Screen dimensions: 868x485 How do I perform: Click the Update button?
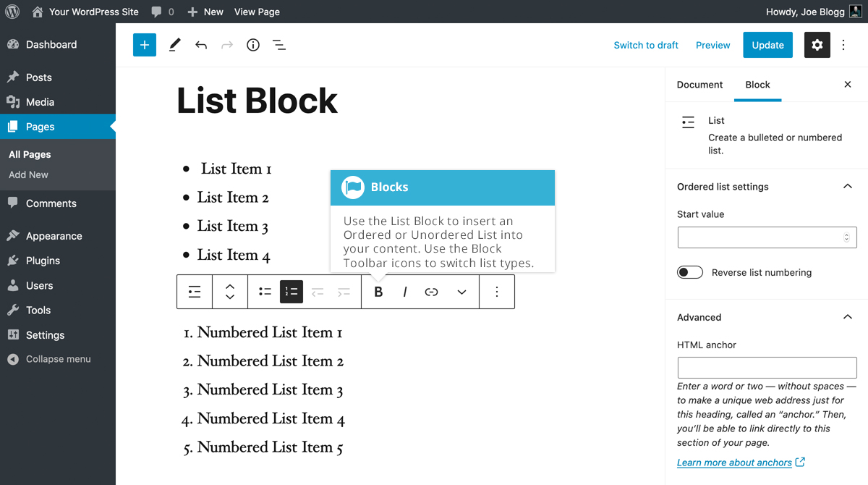point(767,45)
